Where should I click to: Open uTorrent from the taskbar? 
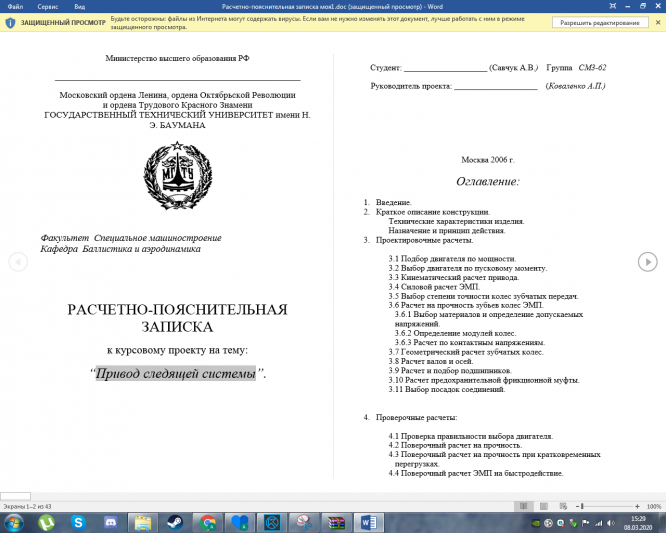(x=46, y=522)
